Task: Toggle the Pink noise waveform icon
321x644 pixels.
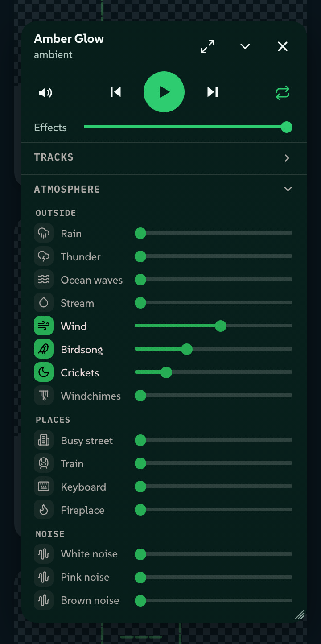Action: (x=44, y=577)
